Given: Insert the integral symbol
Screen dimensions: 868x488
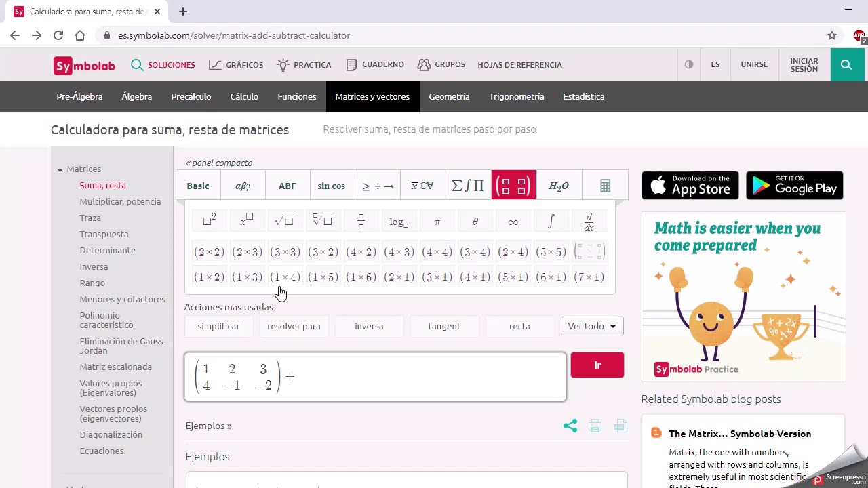Looking at the screenshot, I should (x=551, y=220).
